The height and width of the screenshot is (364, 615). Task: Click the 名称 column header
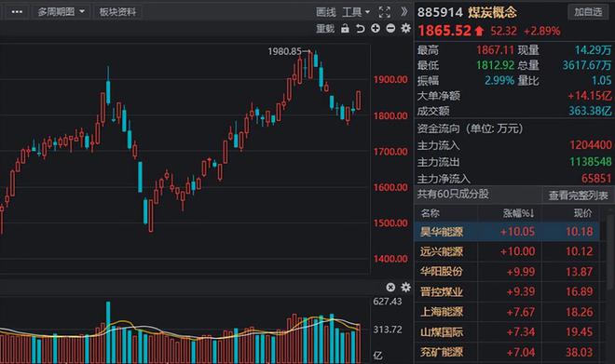[430, 213]
